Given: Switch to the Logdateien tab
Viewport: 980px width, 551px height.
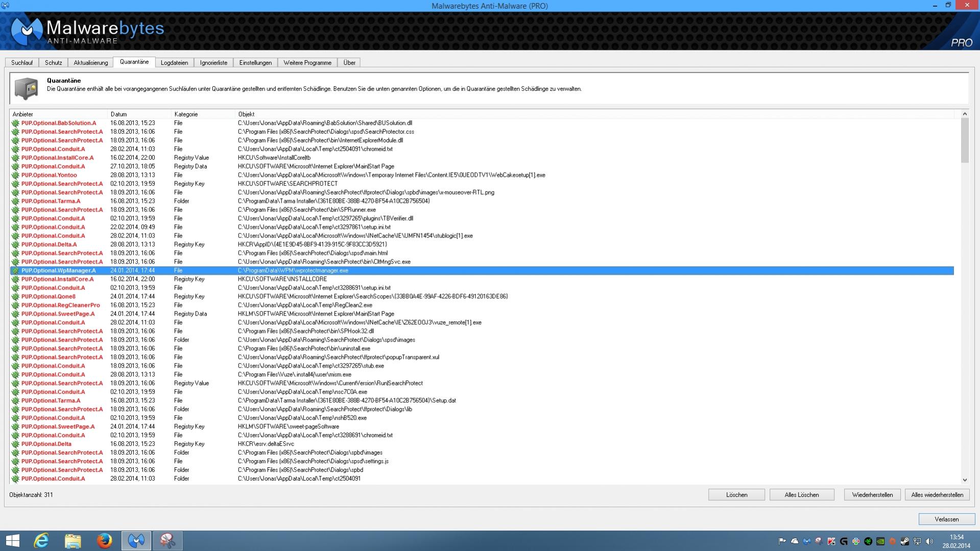Looking at the screenshot, I should [174, 62].
